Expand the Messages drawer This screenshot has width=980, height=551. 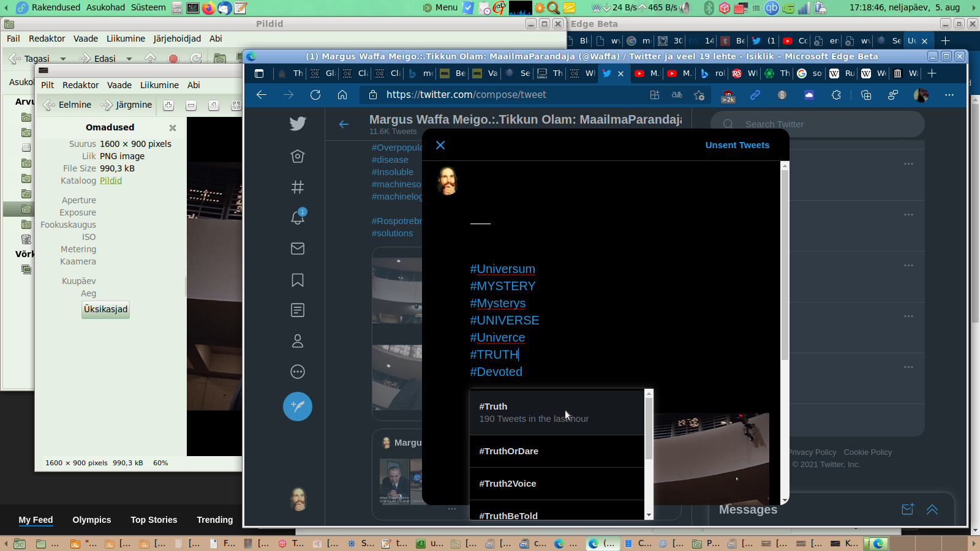932,509
